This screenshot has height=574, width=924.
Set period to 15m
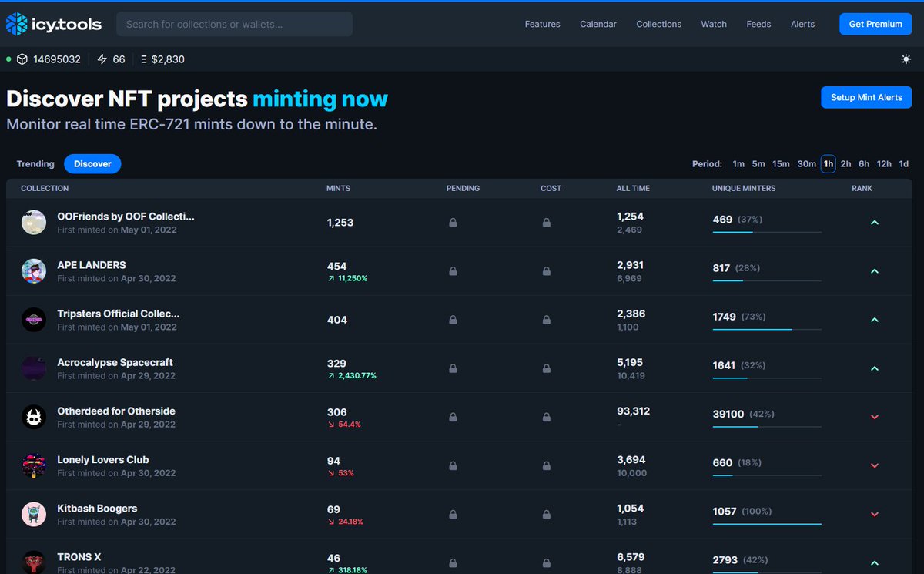781,164
